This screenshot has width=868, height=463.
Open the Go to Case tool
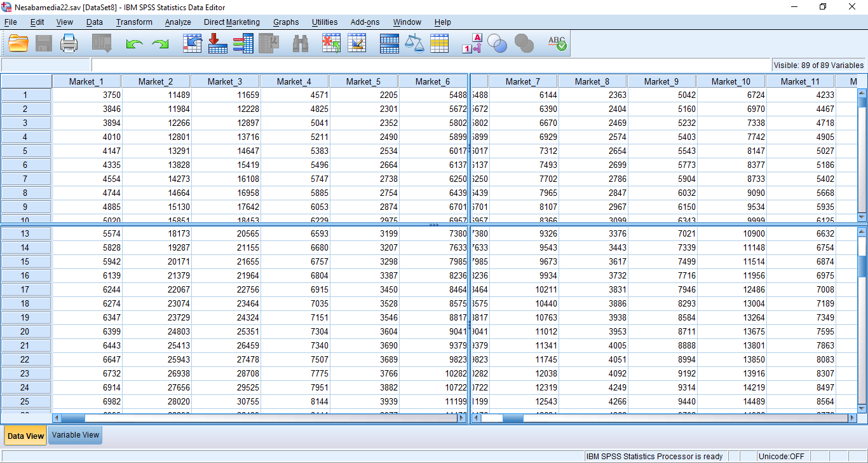(x=192, y=43)
